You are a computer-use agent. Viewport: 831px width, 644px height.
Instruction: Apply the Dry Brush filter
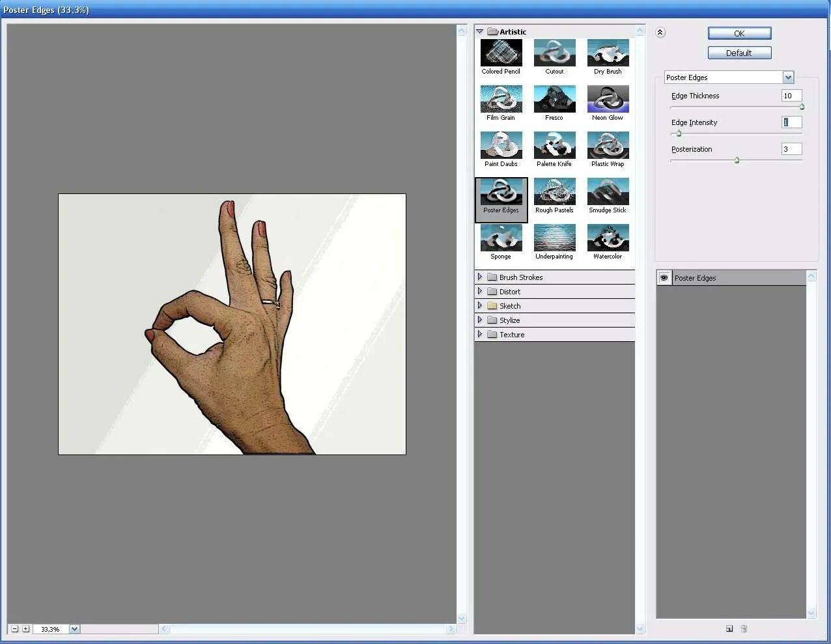[x=608, y=53]
